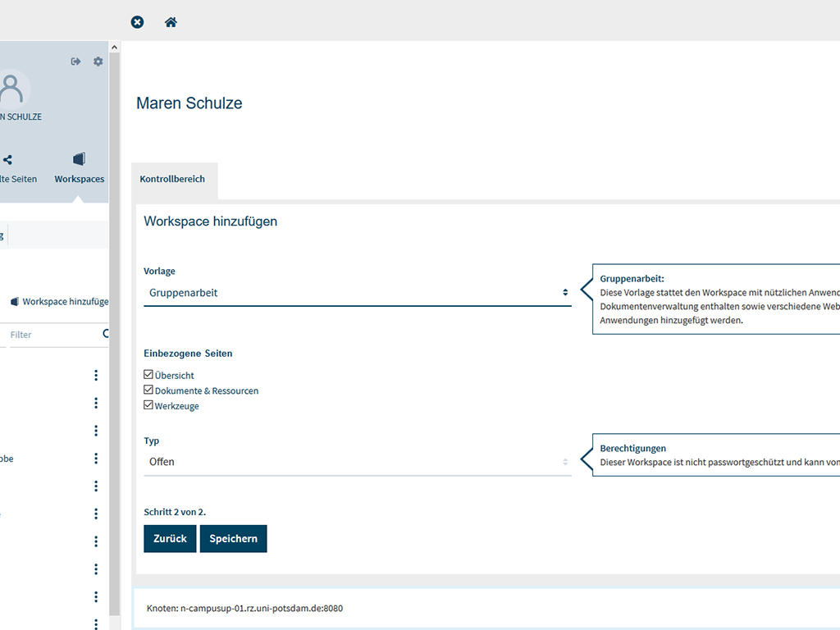Go to the home page icon
Viewport: 840px width, 630px height.
coord(171,22)
